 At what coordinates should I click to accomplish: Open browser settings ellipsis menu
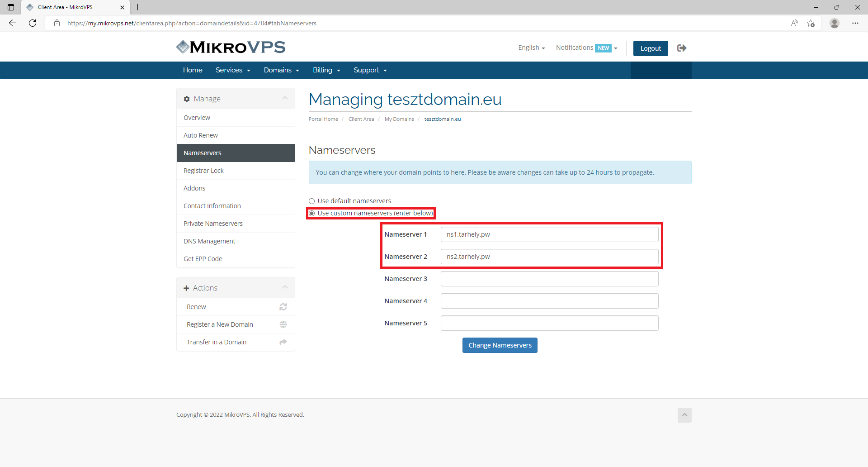855,23
